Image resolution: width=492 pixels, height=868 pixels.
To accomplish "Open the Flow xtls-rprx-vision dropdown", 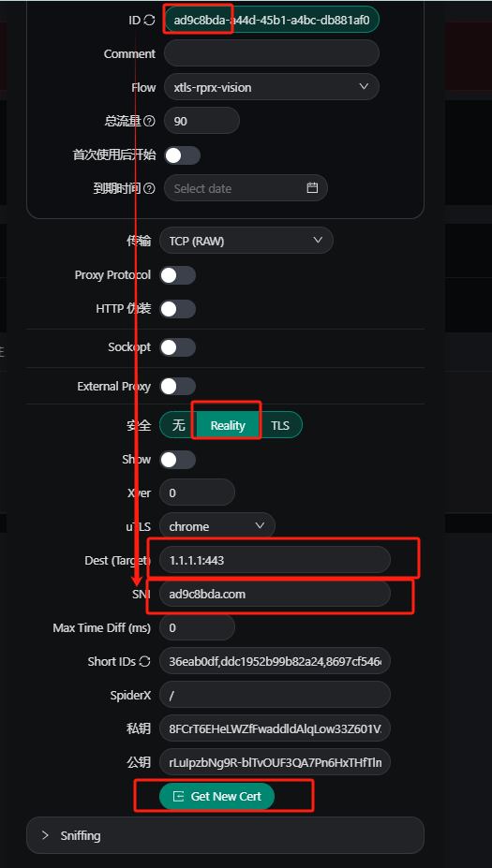I will coord(272,87).
